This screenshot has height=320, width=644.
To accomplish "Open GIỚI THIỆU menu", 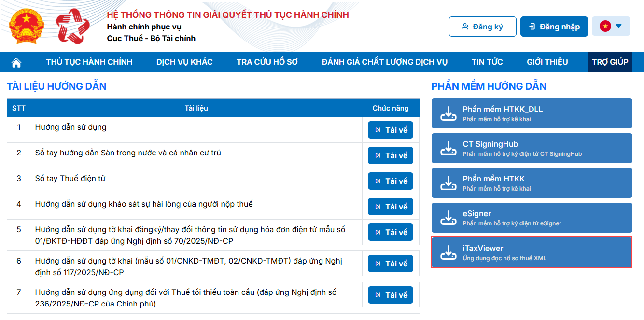I will click(x=547, y=62).
